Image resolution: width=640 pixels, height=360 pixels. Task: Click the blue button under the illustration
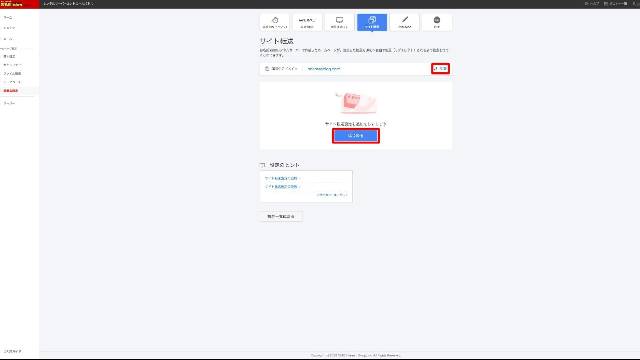click(x=356, y=136)
